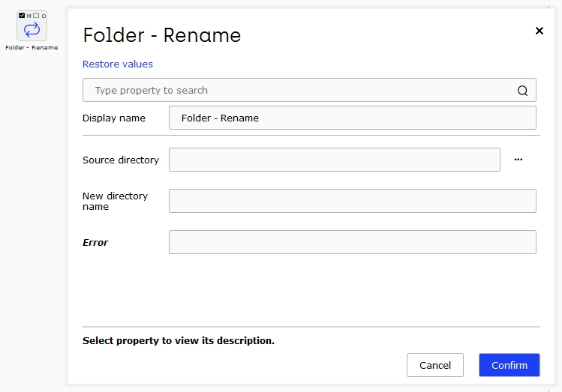Click the Folder - Rename dialog title
The width and height of the screenshot is (562, 392).
click(x=161, y=35)
